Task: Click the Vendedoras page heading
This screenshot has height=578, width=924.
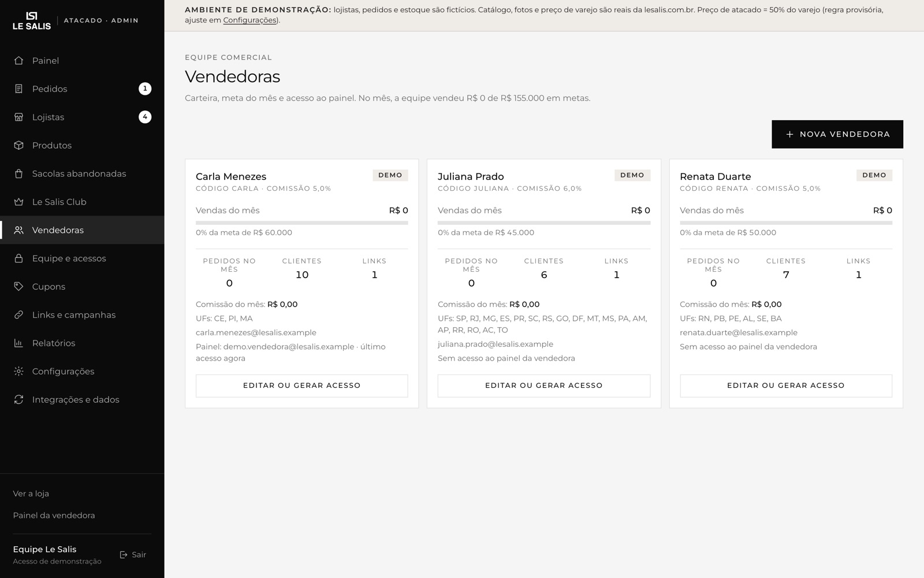Action: [x=233, y=76]
